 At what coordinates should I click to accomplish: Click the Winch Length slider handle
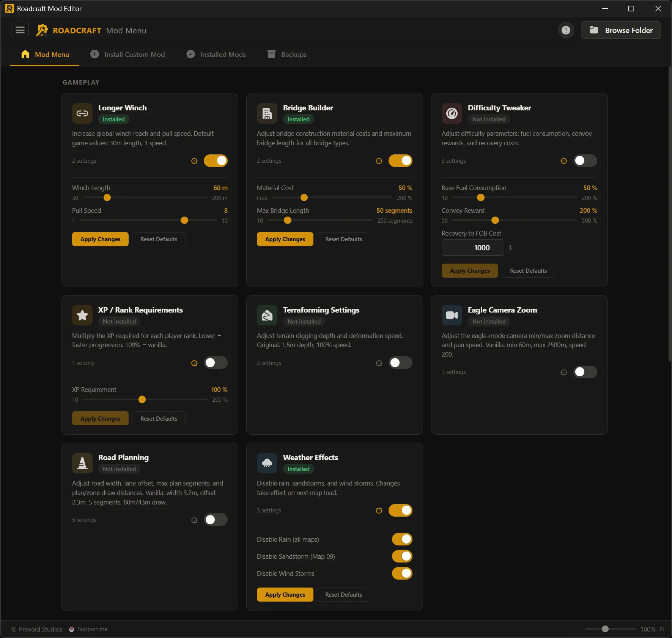coord(107,198)
